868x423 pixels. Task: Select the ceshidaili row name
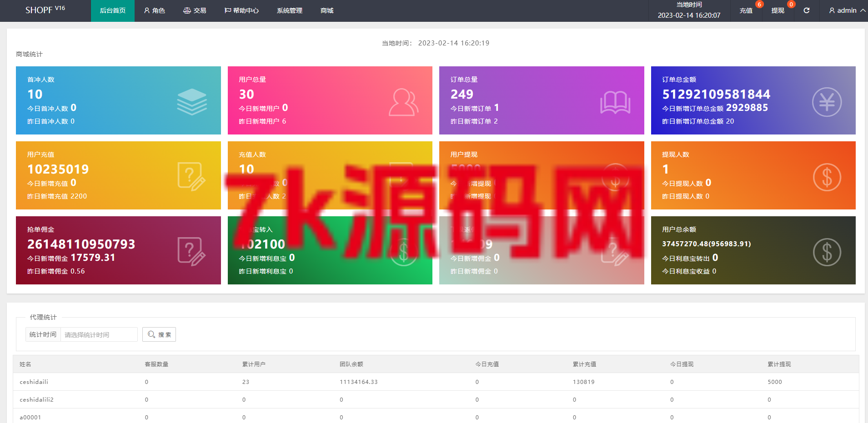[x=34, y=382]
